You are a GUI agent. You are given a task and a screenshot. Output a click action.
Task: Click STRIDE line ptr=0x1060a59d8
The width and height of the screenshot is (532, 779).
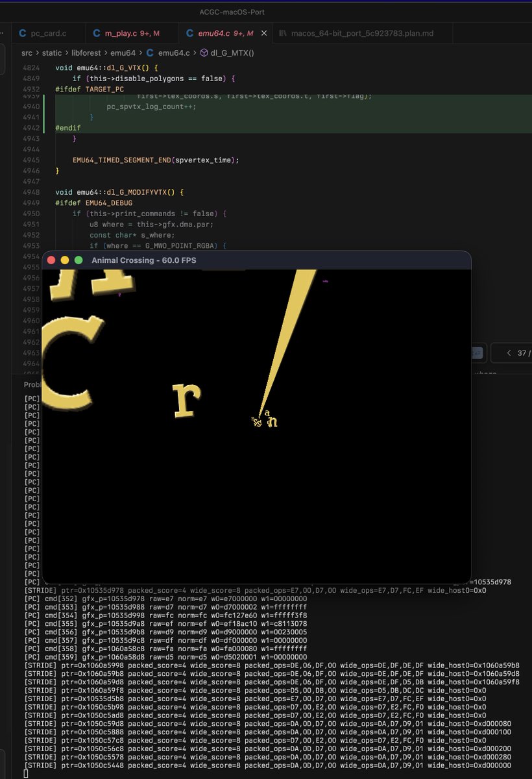coord(271,682)
